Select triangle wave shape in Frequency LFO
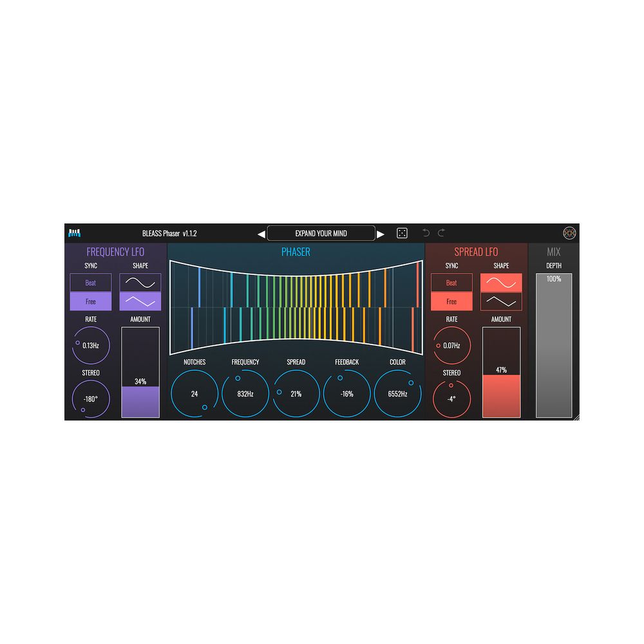 [x=140, y=301]
